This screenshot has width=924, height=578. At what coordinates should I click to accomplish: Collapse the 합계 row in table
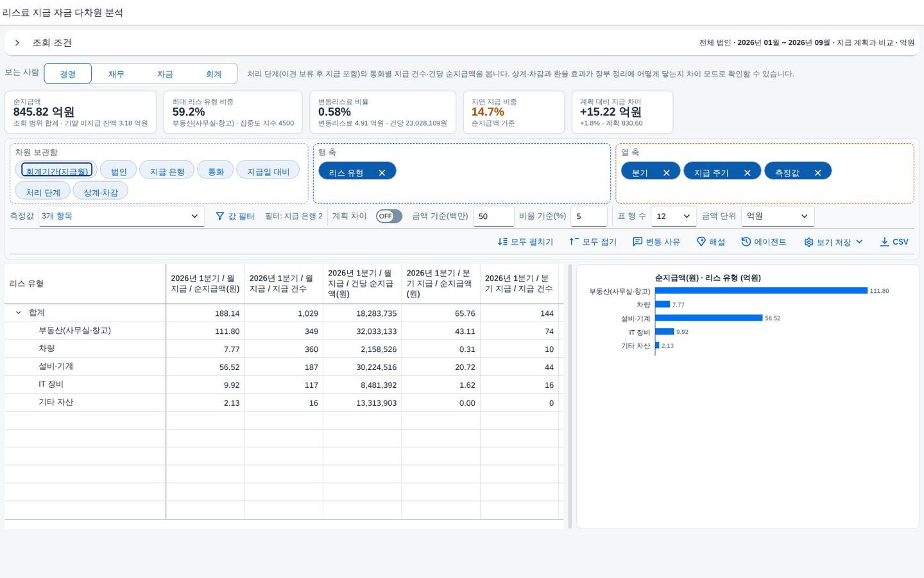point(18,313)
